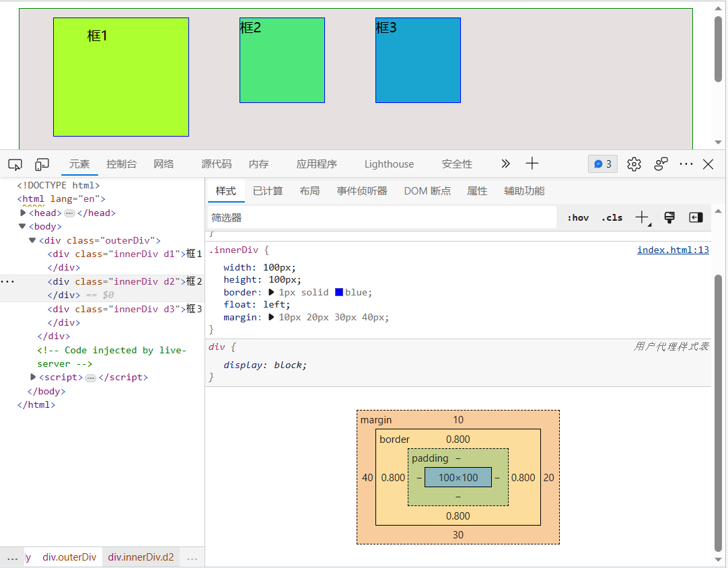Image resolution: width=728 pixels, height=568 pixels.
Task: Expand the head element node
Action: [24, 213]
